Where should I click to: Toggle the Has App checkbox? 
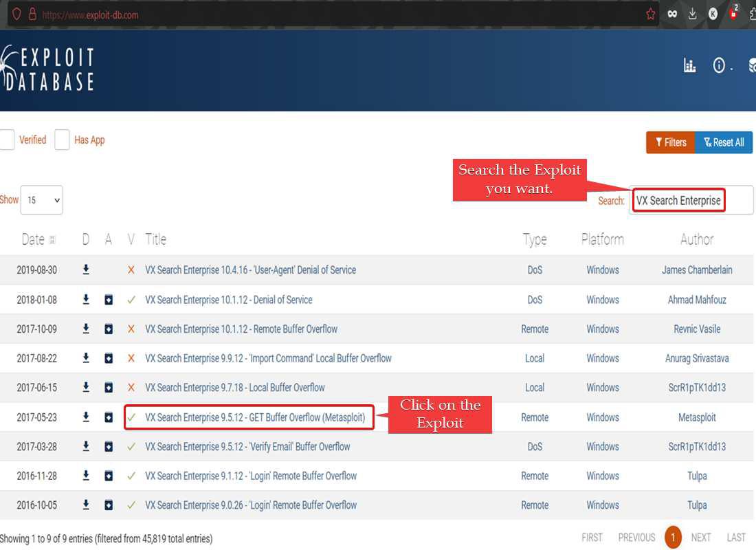pos(62,140)
